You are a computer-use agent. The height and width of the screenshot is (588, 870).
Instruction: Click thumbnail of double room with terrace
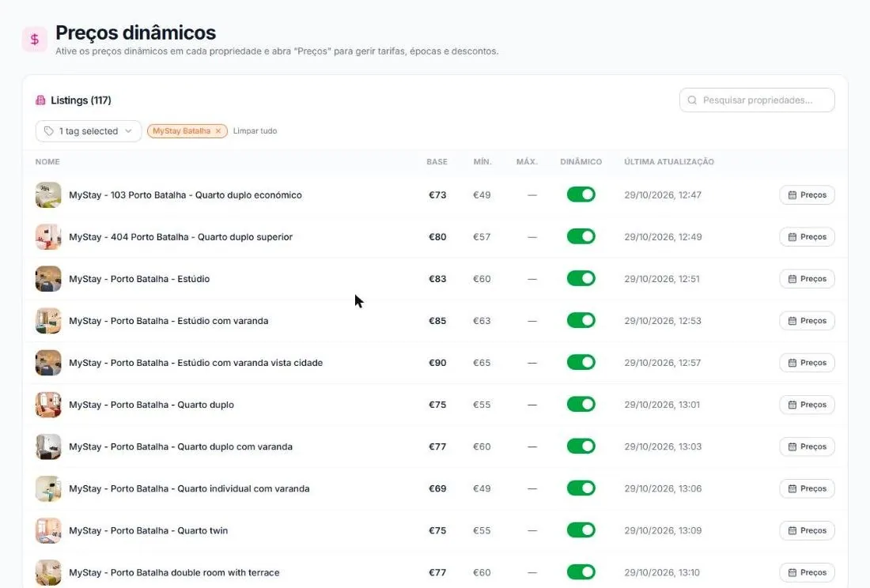tap(48, 572)
